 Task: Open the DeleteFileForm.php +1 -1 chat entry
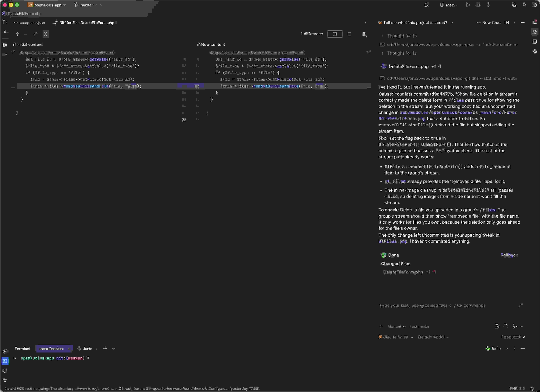tap(411, 66)
